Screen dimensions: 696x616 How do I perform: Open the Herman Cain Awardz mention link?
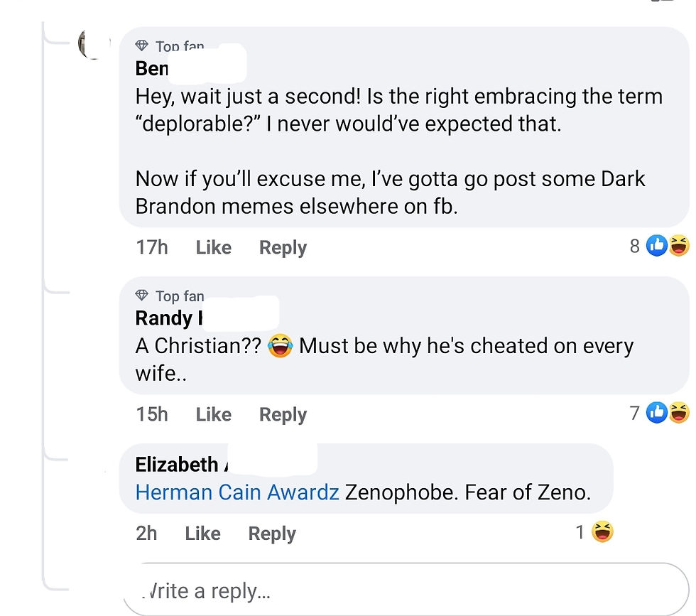236,492
